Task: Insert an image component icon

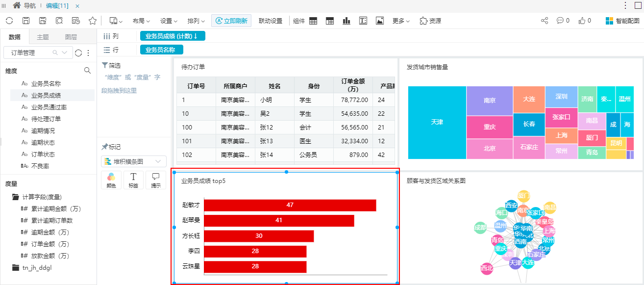Action: [380, 21]
